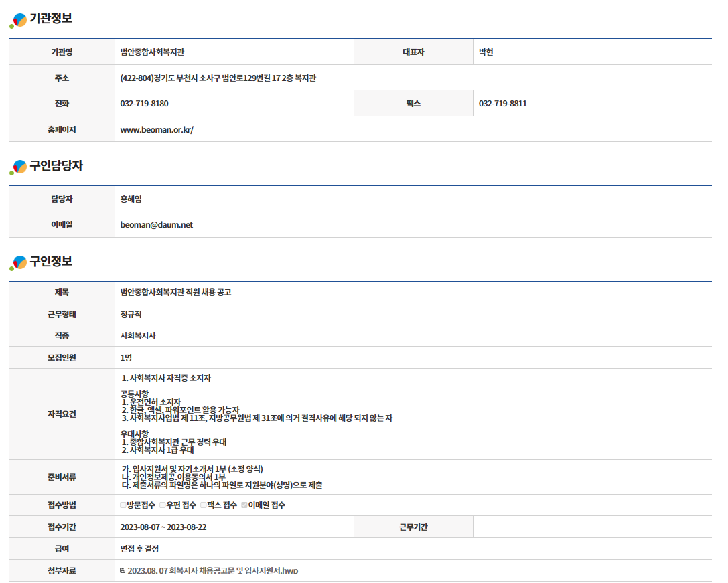728x583 pixels.
Task: Click the contact person name 홍혜임
Action: [x=131, y=199]
